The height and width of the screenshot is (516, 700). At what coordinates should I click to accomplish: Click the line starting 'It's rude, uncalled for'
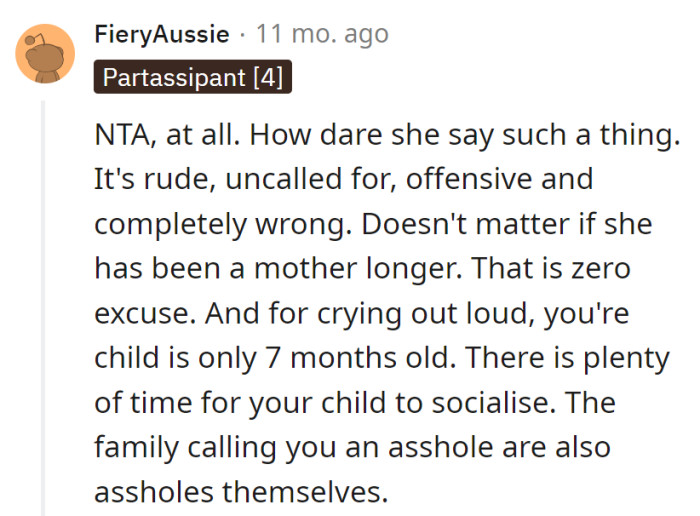pyautogui.click(x=343, y=180)
